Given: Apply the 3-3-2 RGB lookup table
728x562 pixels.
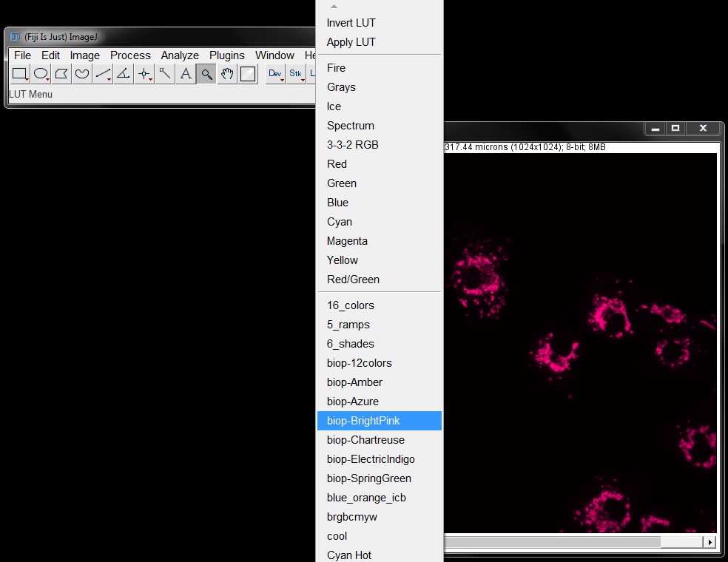Looking at the screenshot, I should [380, 145].
